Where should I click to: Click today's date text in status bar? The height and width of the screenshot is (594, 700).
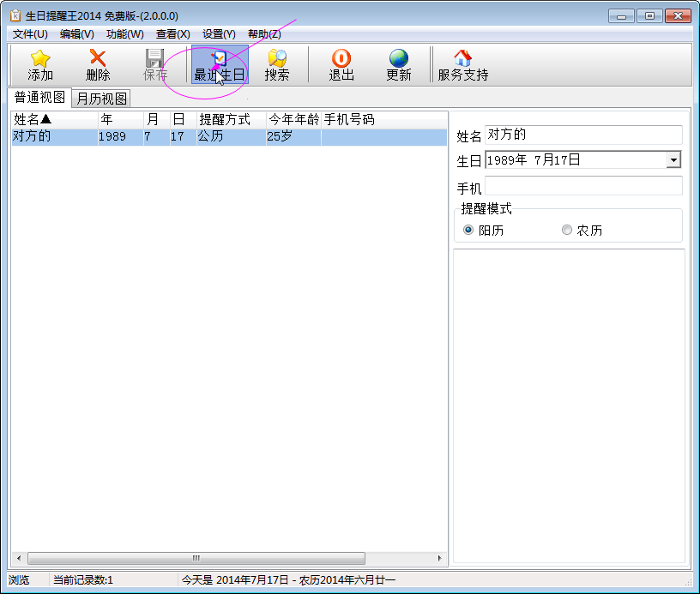tap(288, 579)
